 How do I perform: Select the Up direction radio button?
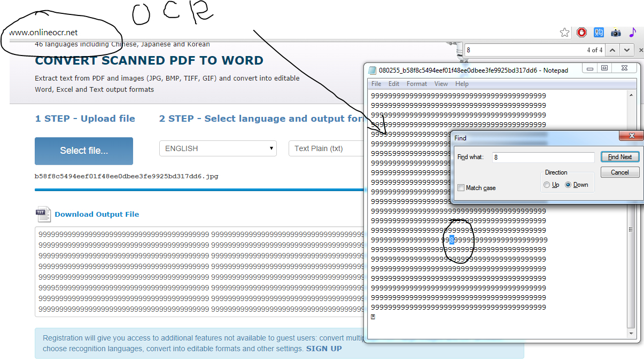click(546, 185)
